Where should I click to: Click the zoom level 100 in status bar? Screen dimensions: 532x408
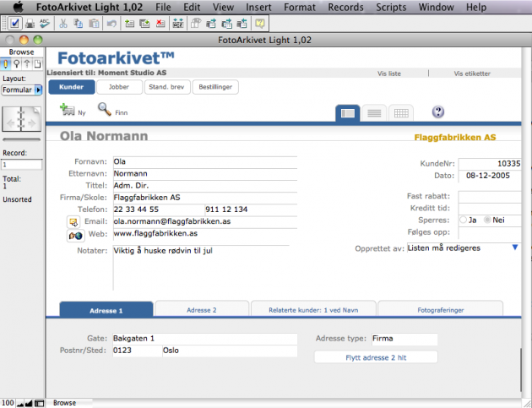click(8, 403)
